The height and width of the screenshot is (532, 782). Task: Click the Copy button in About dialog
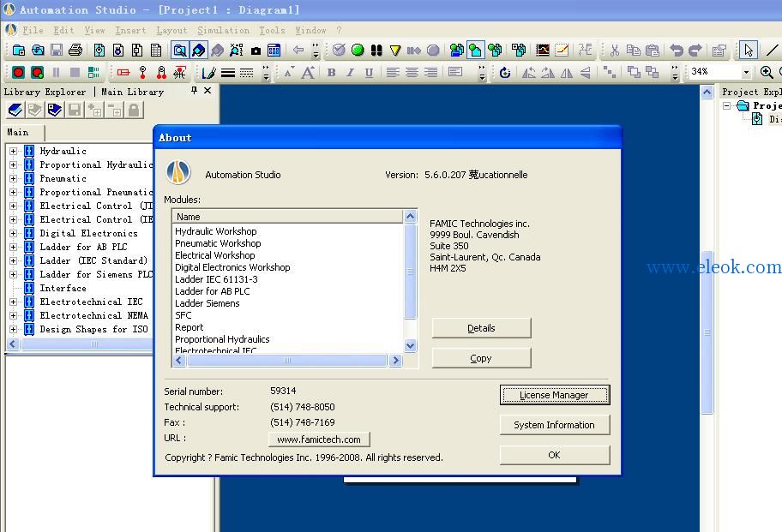point(481,358)
